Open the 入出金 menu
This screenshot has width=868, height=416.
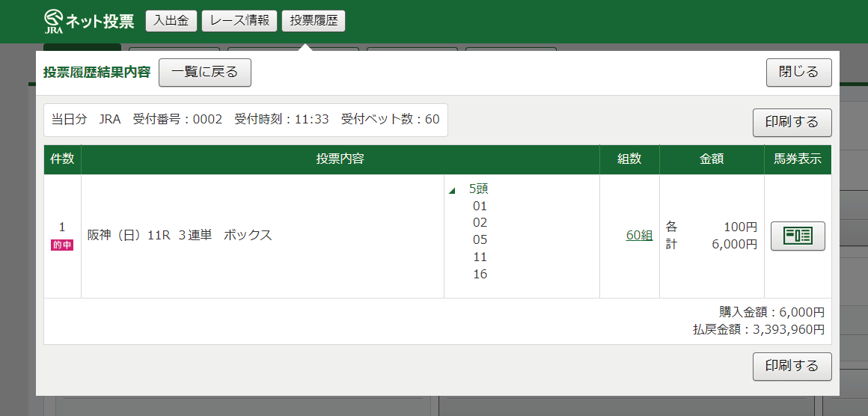click(171, 21)
